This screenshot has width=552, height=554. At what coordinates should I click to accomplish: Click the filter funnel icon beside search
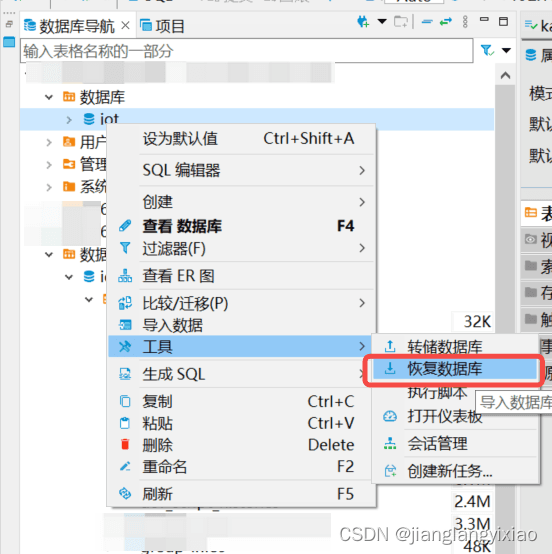[487, 50]
